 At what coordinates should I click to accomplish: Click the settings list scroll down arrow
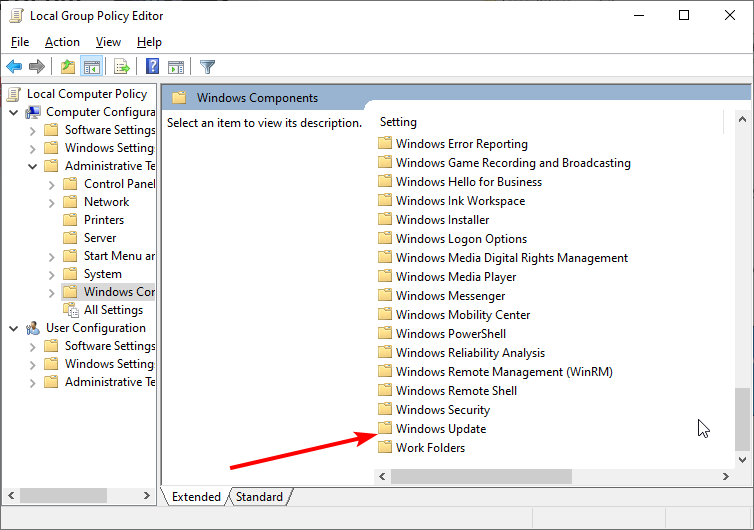click(742, 460)
